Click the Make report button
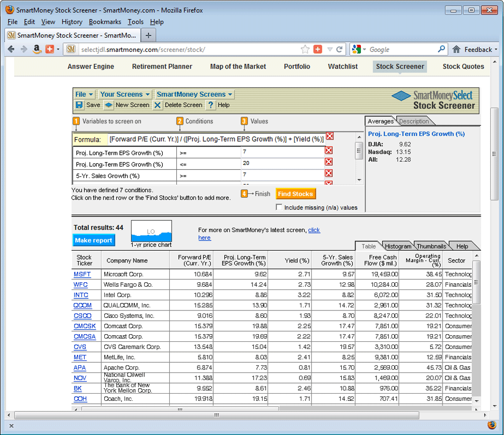504x435 pixels. [94, 240]
